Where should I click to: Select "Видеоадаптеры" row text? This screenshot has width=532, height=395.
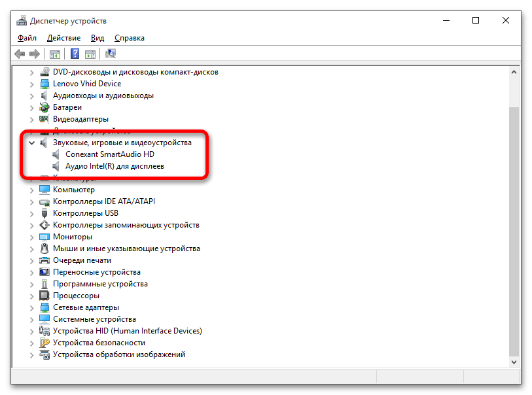80,119
